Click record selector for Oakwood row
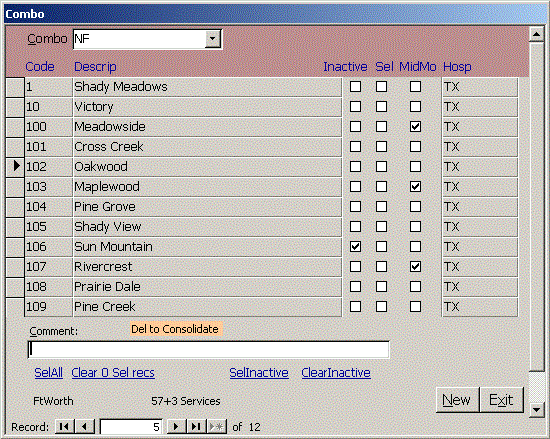550x439 pixels. tap(15, 166)
